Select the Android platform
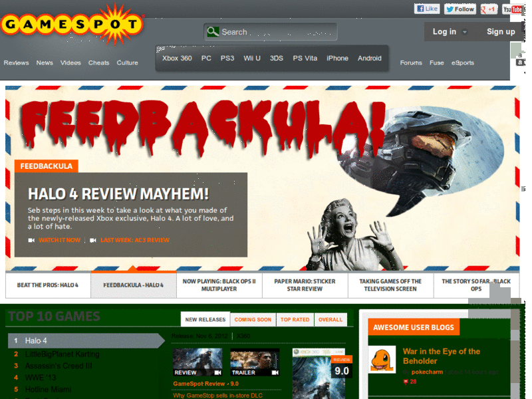This screenshot has height=399, width=532. coord(370,59)
